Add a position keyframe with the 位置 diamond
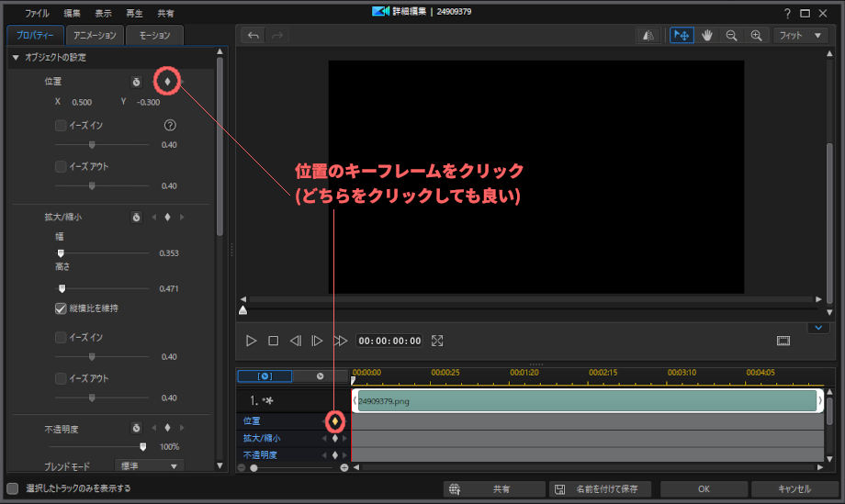The image size is (845, 504). [167, 82]
